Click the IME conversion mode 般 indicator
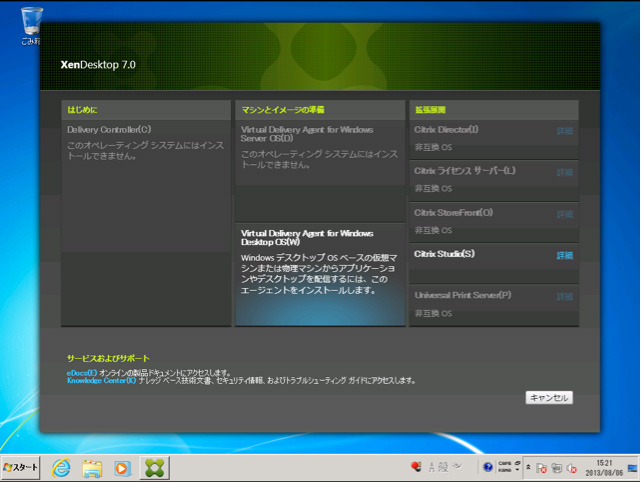This screenshot has height=482, width=641. 444,466
